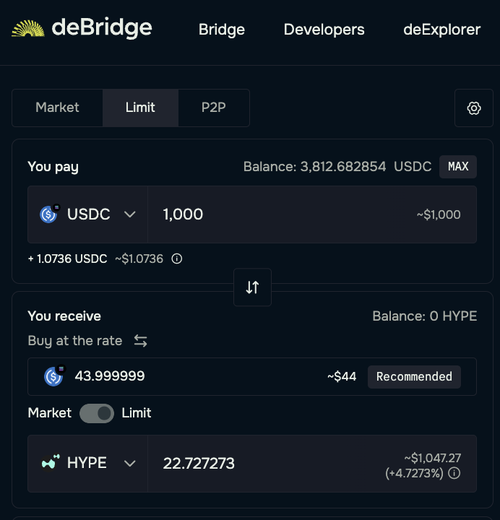Switch to the P2P tab
Viewport: 500px width, 520px height.
(x=214, y=108)
